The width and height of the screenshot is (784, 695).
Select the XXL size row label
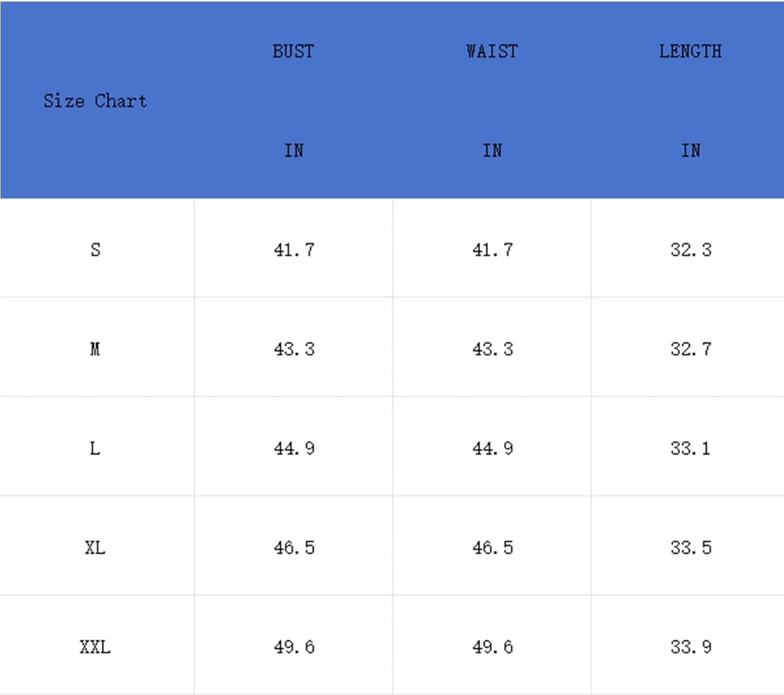[x=95, y=647]
